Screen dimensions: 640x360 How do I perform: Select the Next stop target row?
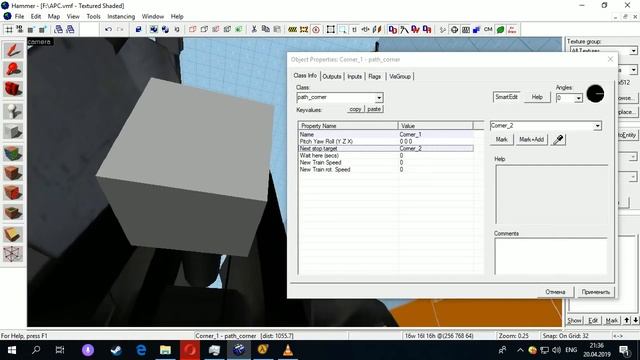click(x=386, y=149)
